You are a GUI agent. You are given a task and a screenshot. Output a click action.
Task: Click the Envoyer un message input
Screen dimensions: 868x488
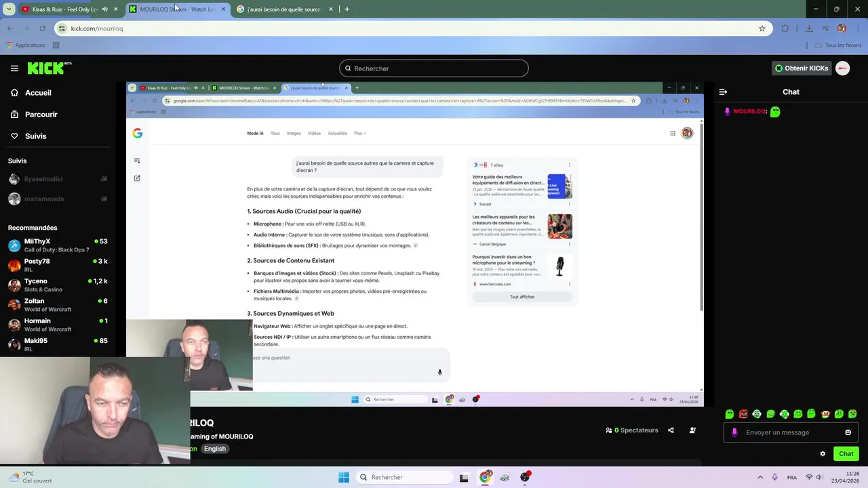[x=790, y=432]
